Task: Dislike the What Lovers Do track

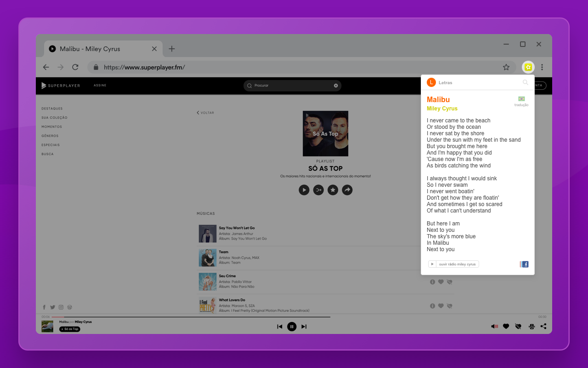Action: coord(450,306)
